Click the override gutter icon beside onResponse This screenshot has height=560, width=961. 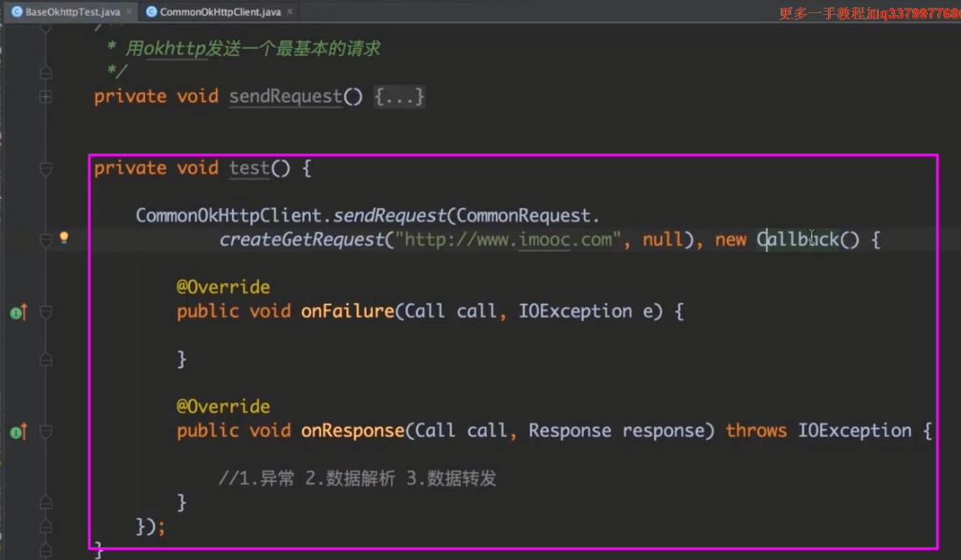click(x=19, y=432)
